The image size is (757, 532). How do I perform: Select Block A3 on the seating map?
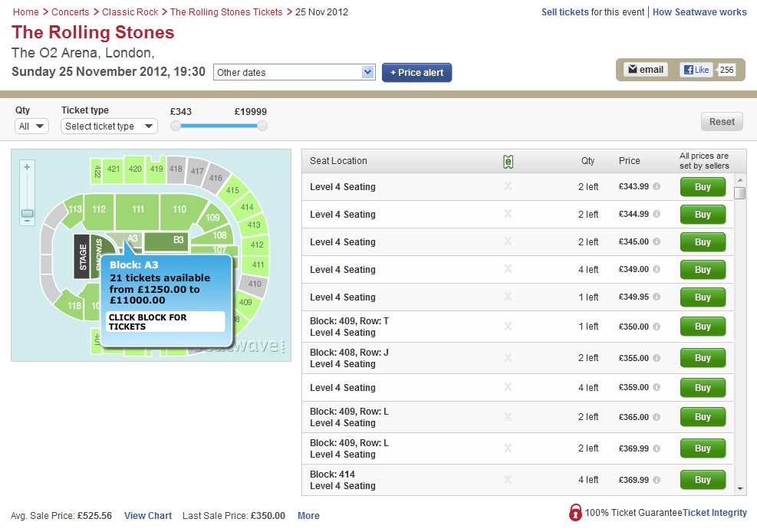pos(132,238)
